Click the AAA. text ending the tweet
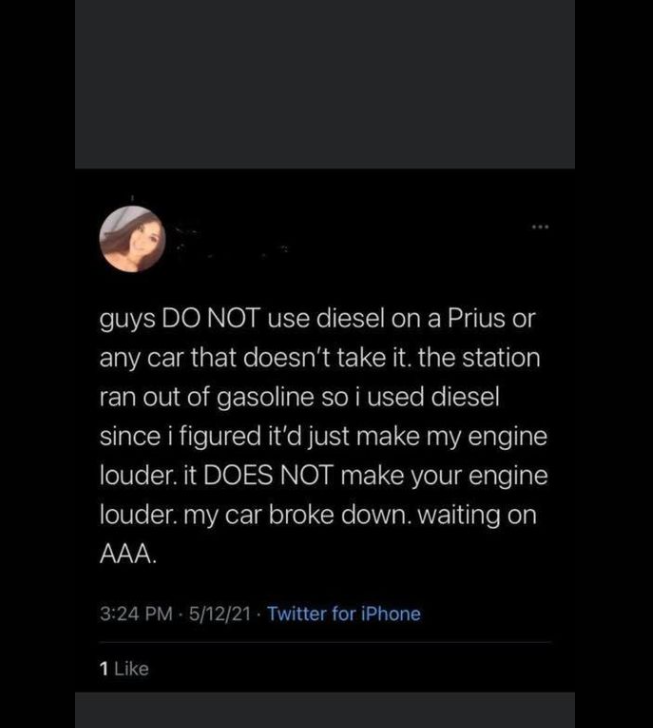The image size is (653, 728). click(x=128, y=555)
